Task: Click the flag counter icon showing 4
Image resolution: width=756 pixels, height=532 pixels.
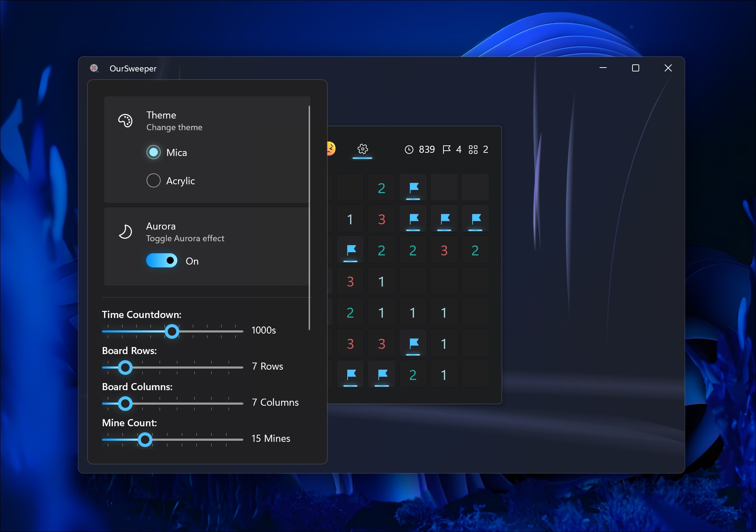Action: pyautogui.click(x=447, y=149)
